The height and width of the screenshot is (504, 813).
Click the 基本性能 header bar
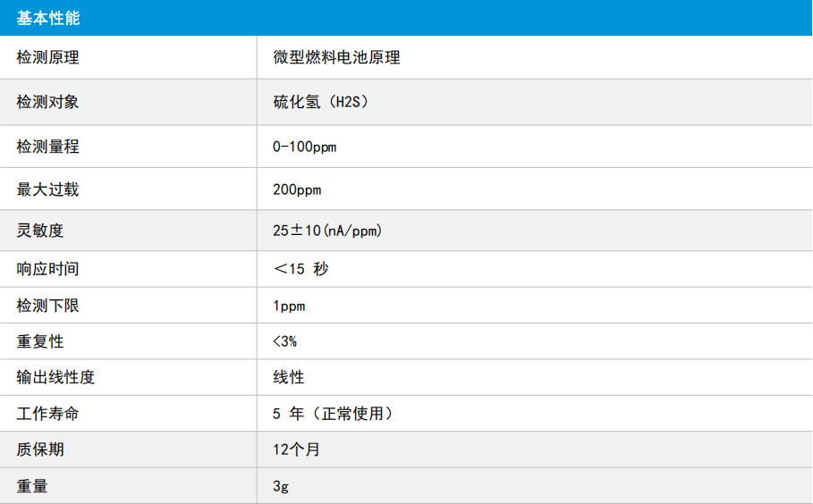coord(406,18)
